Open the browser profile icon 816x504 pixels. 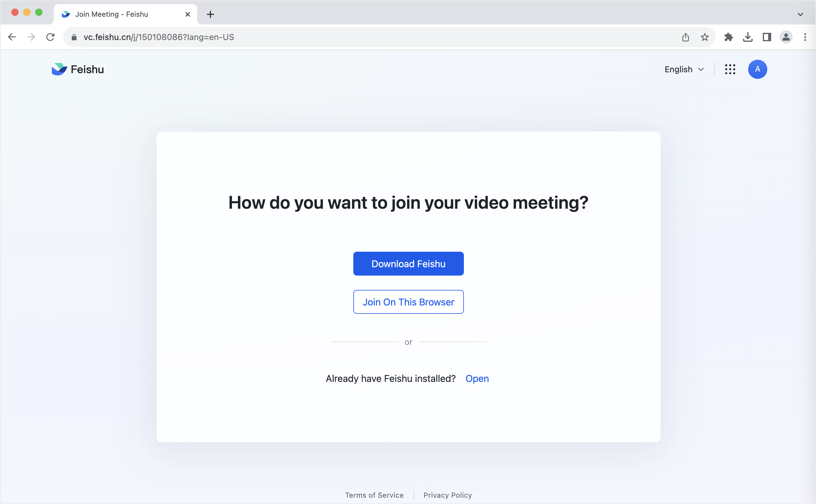786,37
